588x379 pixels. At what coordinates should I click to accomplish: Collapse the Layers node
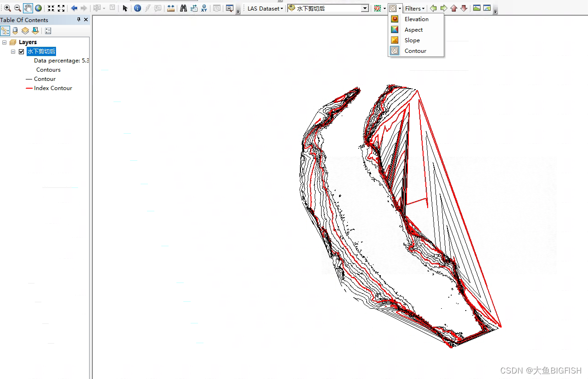point(4,42)
